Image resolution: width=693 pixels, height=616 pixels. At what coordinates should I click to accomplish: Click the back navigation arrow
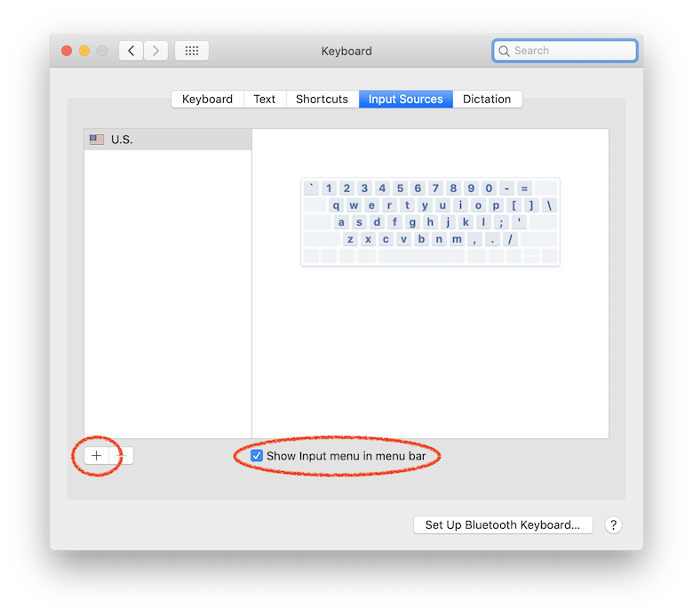click(131, 51)
